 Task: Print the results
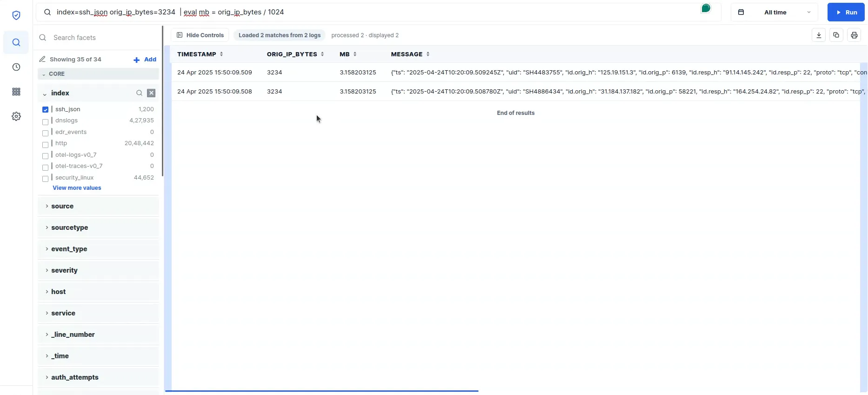(x=854, y=35)
